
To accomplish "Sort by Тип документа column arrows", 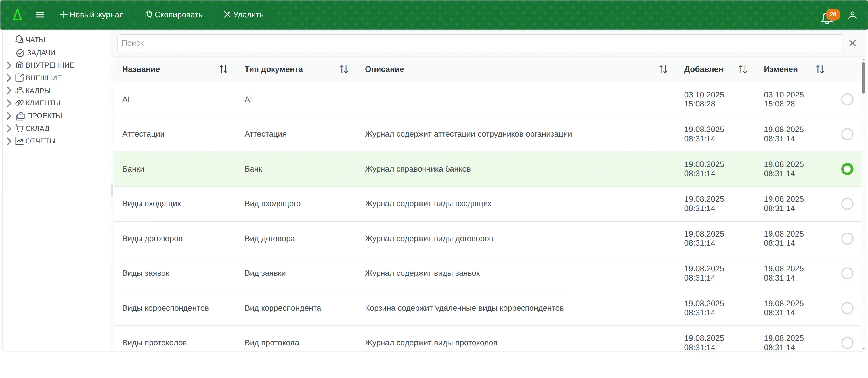I will 344,69.
